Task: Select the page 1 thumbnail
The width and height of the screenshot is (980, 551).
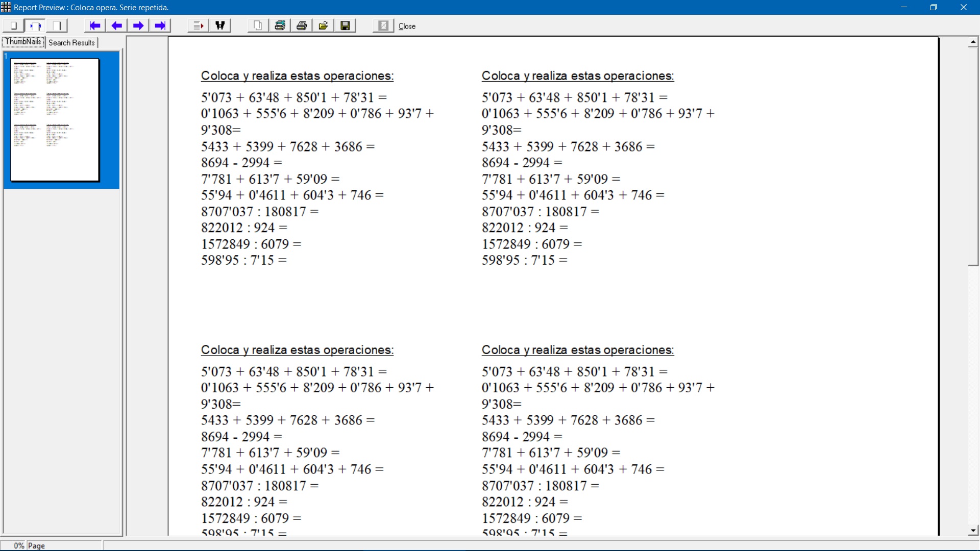Action: point(55,120)
